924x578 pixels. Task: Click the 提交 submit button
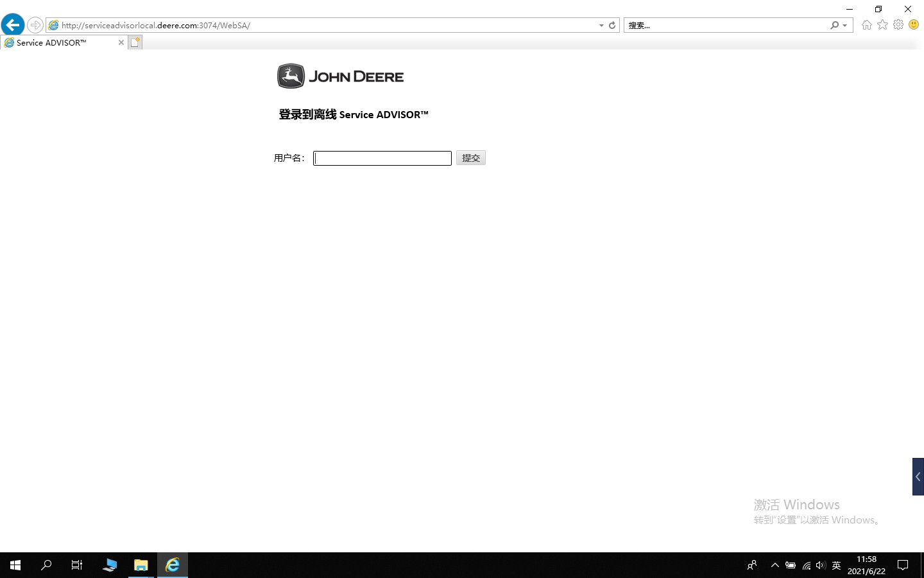(x=471, y=158)
